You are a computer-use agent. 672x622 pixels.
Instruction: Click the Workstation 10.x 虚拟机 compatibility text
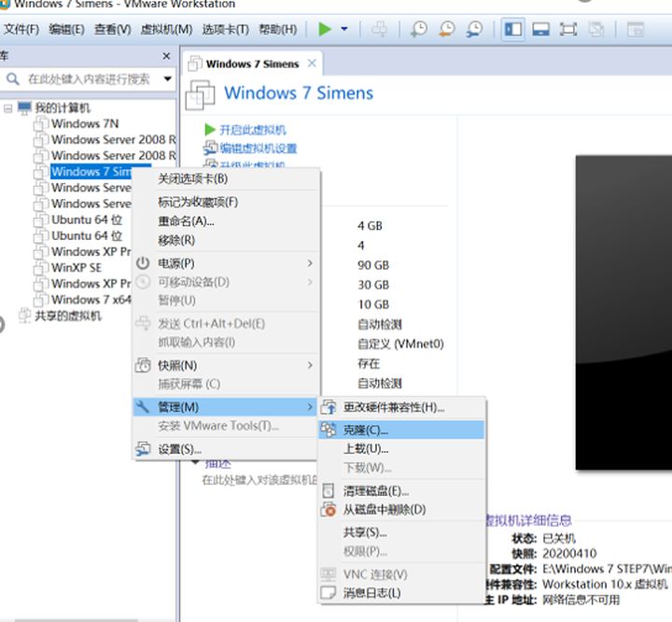605,585
